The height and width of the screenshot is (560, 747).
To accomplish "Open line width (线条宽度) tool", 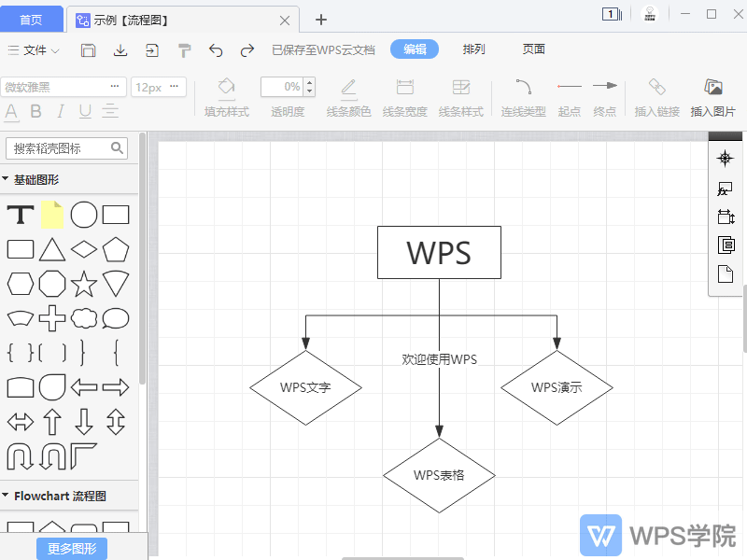I will coord(405,98).
